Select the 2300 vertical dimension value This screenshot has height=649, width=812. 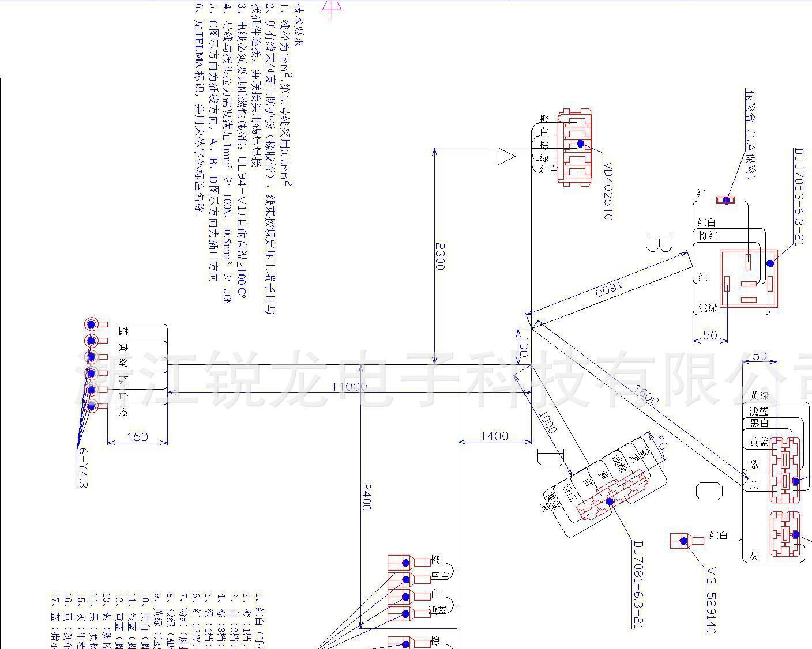[x=439, y=256]
